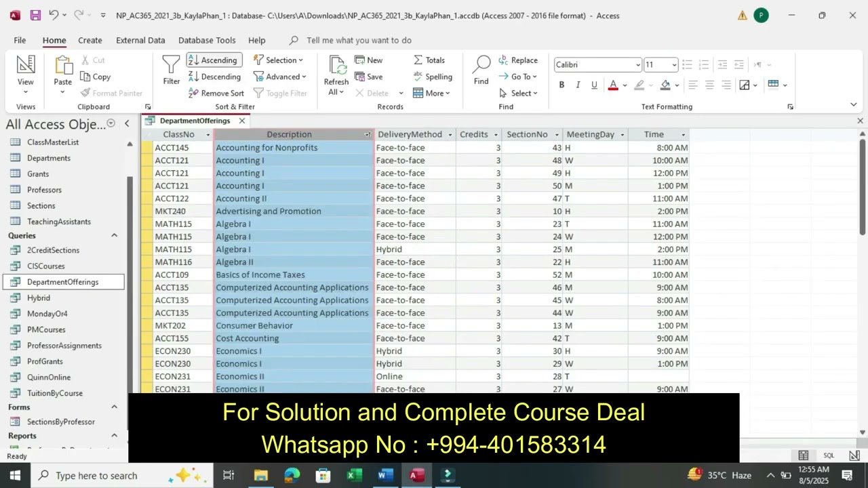Collapse the Queries group in navigation pane
Image resolution: width=868 pixels, height=488 pixels.
coord(114,235)
